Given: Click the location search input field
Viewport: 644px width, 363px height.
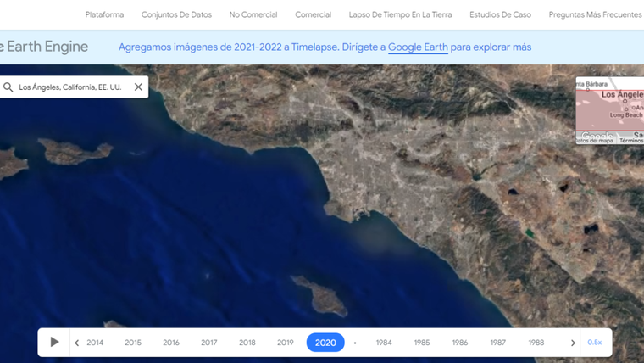Looking at the screenshot, I should point(72,87).
